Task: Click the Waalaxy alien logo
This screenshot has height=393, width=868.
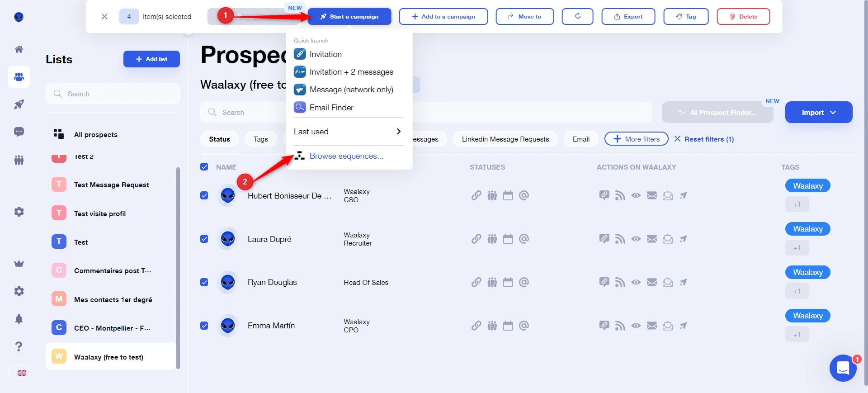Action: 19,17
